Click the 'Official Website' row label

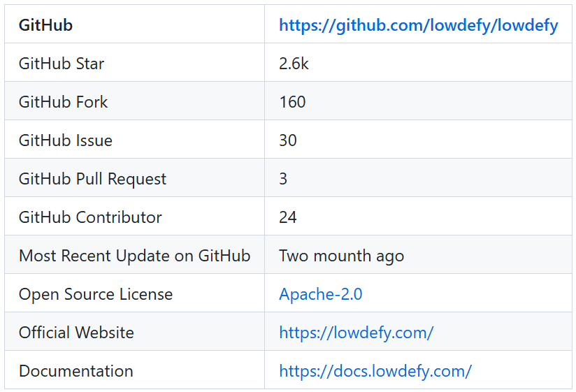[x=76, y=333]
